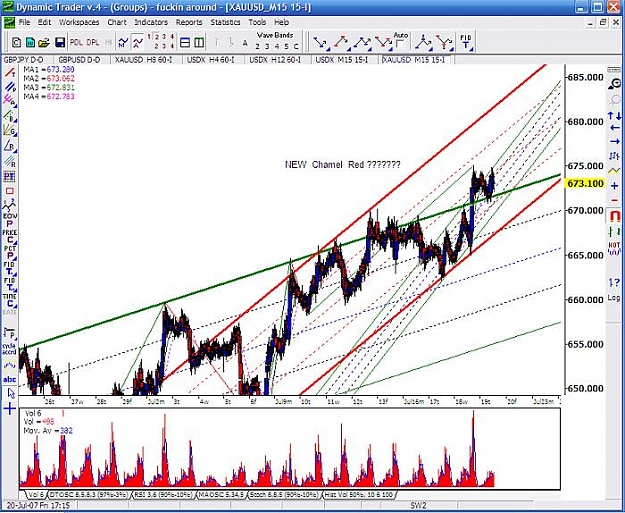Toggle the A chart overlay icon
The height and width of the screenshot is (513, 625).
[138, 42]
